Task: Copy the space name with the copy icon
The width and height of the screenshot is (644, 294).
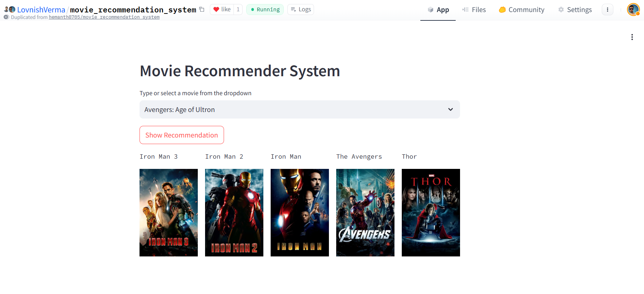Action: tap(202, 9)
